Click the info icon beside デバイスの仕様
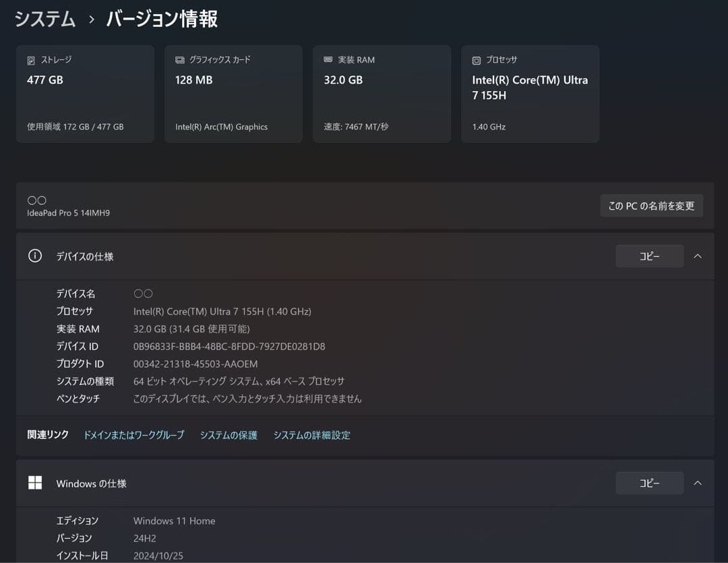 (x=34, y=256)
